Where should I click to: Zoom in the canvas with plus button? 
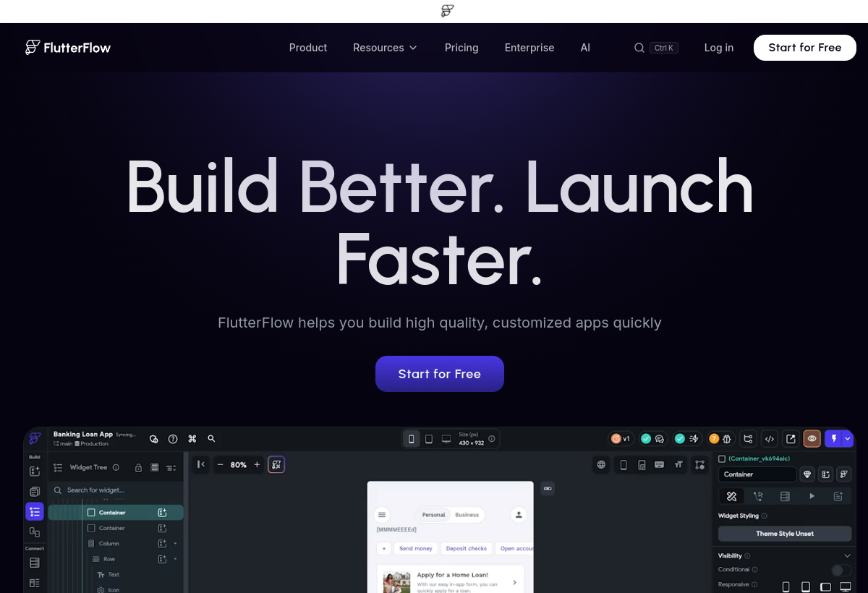(x=257, y=465)
